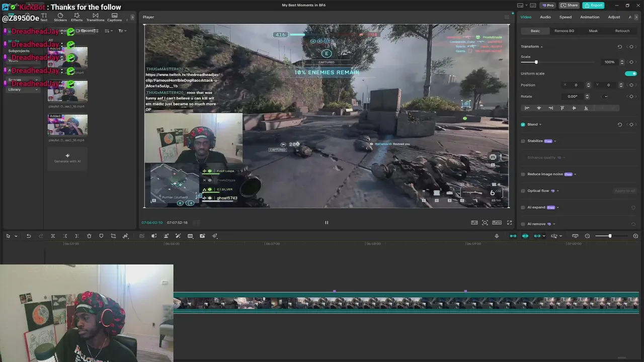Add a marker with the shield-shaped icon
The image size is (644, 362).
(x=101, y=236)
